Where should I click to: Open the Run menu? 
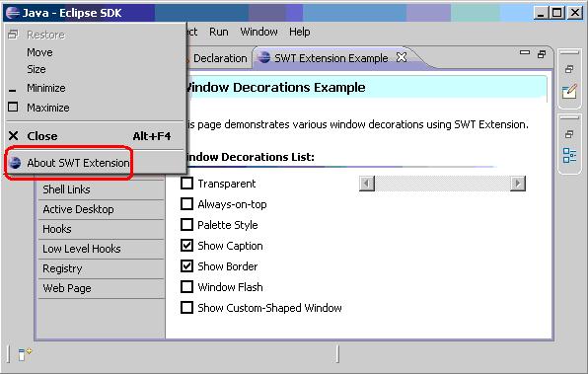[219, 32]
